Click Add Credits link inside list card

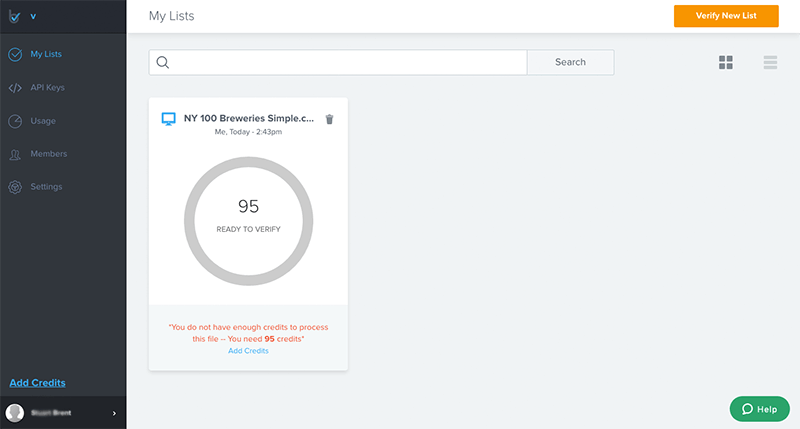(x=248, y=351)
